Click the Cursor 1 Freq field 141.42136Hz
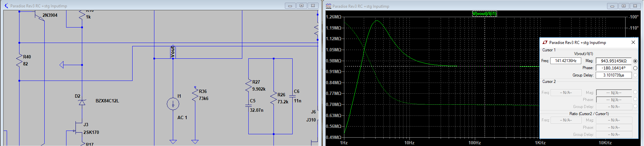The height and width of the screenshot is (146, 644). coord(566,61)
